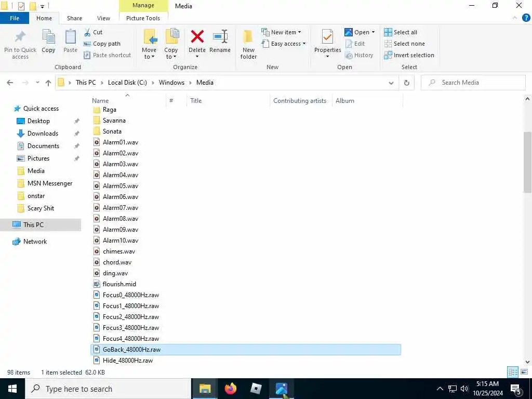Sort by Contributing artists column

pos(300,101)
